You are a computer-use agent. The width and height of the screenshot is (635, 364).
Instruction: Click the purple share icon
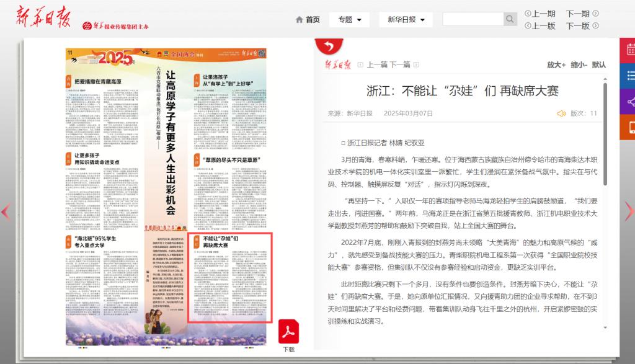click(x=629, y=102)
